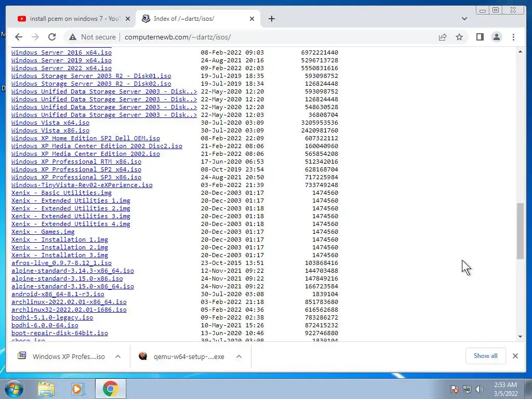
Task: Download archlinux32-2022.02.01-i686.iso
Action: 69,310
